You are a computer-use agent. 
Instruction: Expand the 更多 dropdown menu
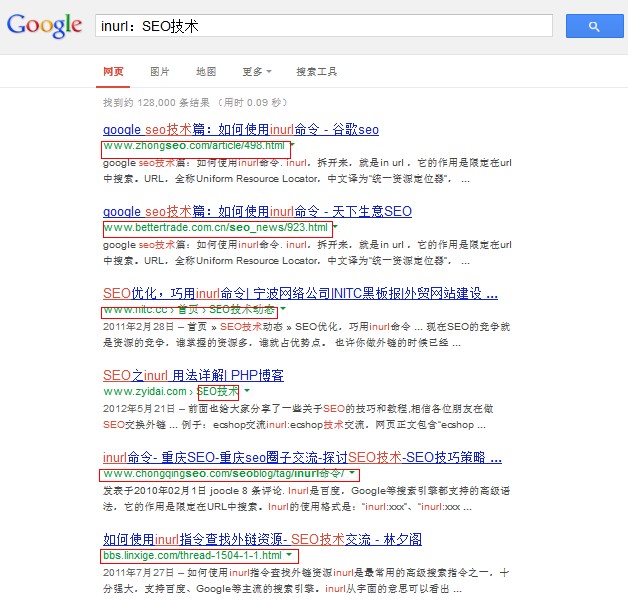click(257, 72)
